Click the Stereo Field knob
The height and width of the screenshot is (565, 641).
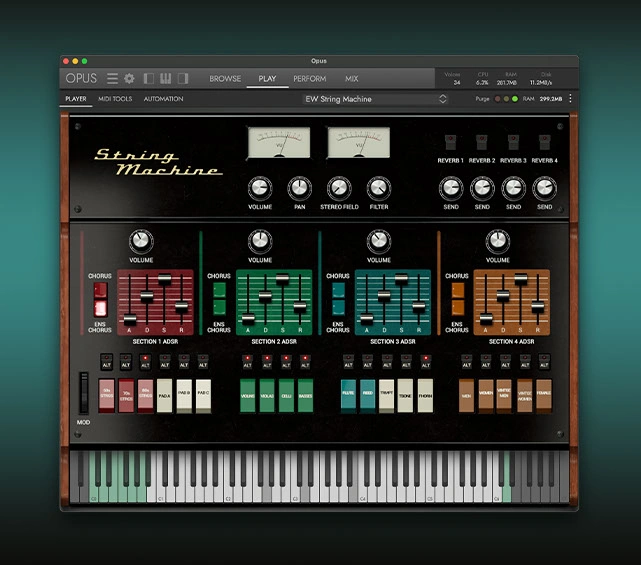339,188
